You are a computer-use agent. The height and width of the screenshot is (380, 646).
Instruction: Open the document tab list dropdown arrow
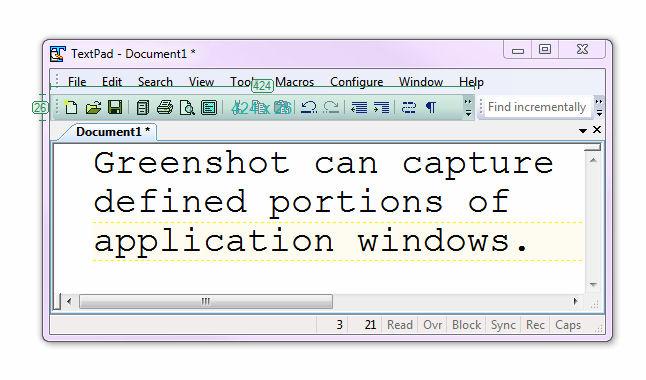click(583, 131)
